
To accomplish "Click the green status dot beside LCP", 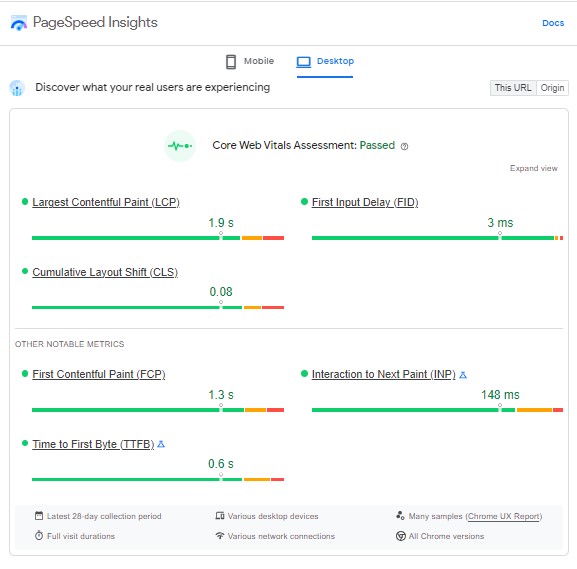I will pos(25,202).
